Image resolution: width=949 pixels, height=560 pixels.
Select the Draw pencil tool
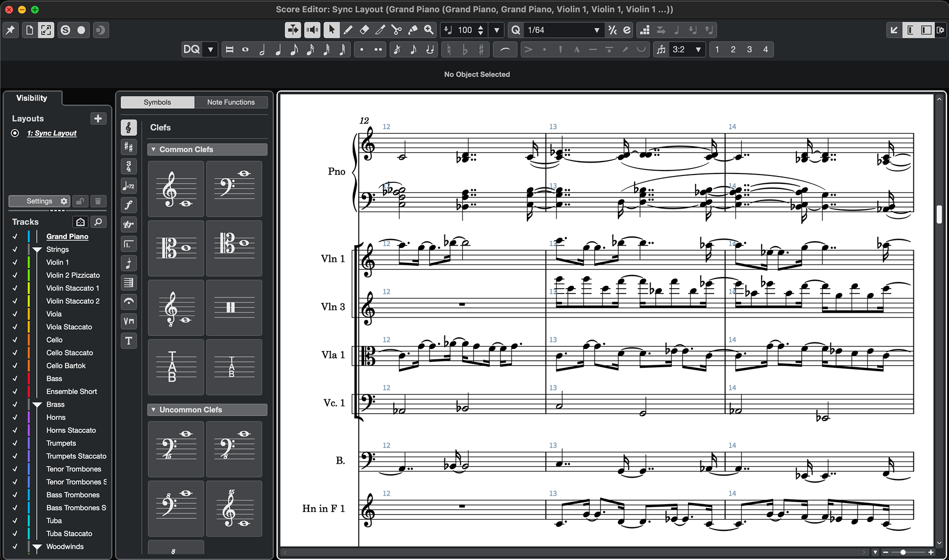point(348,30)
